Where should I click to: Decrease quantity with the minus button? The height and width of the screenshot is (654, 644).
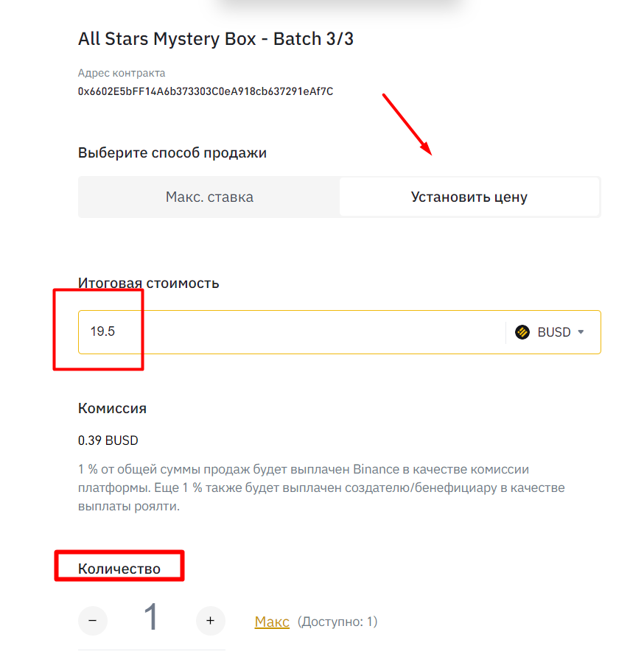[x=93, y=621]
